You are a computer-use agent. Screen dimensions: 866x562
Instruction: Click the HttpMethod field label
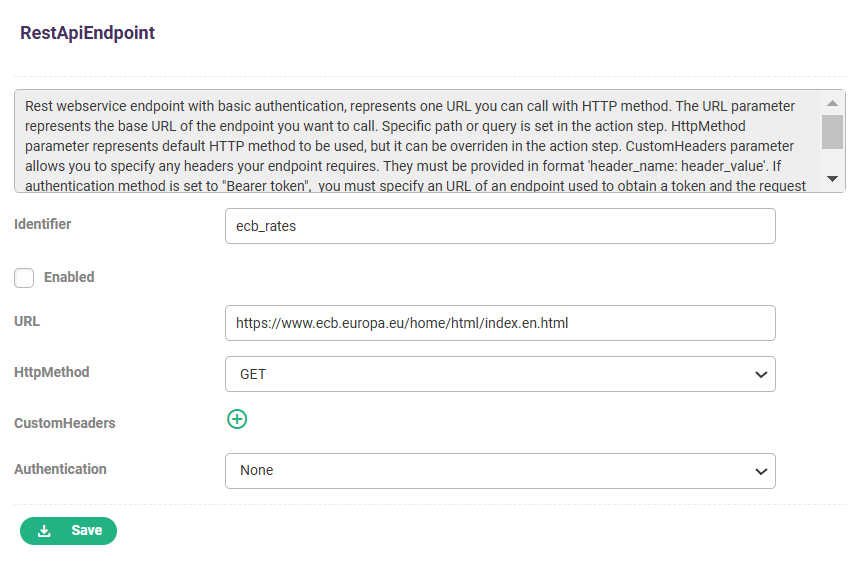coord(52,372)
